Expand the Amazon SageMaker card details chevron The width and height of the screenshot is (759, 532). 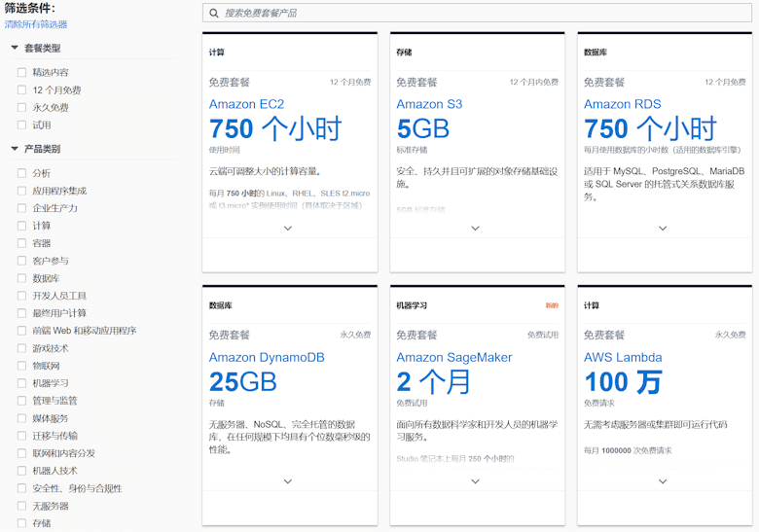pos(475,481)
